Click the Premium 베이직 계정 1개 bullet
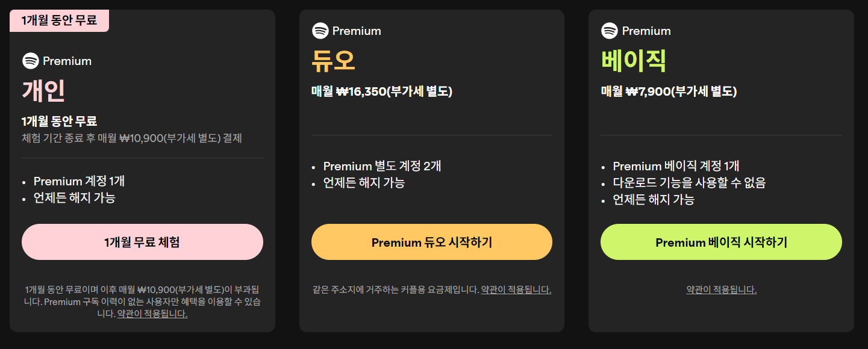The width and height of the screenshot is (868, 349). click(x=676, y=166)
